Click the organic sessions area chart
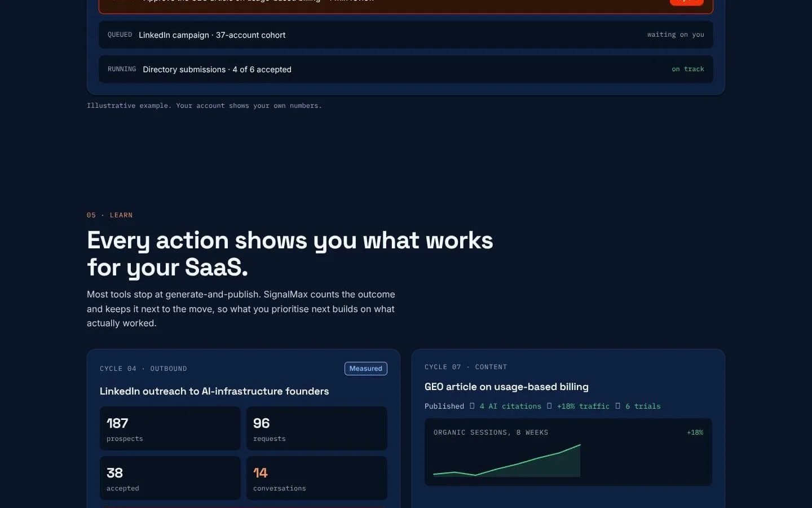 (507, 461)
